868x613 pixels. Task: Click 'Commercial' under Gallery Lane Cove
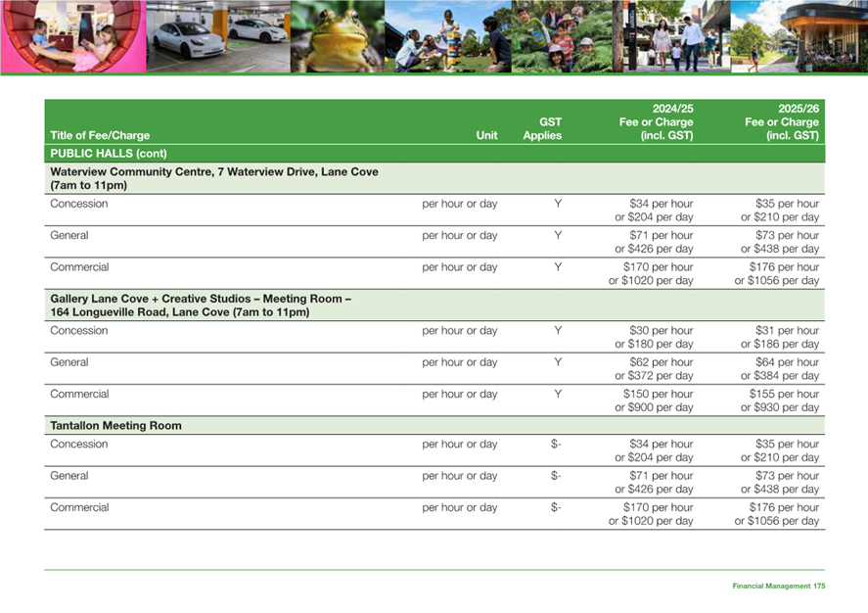[79, 393]
